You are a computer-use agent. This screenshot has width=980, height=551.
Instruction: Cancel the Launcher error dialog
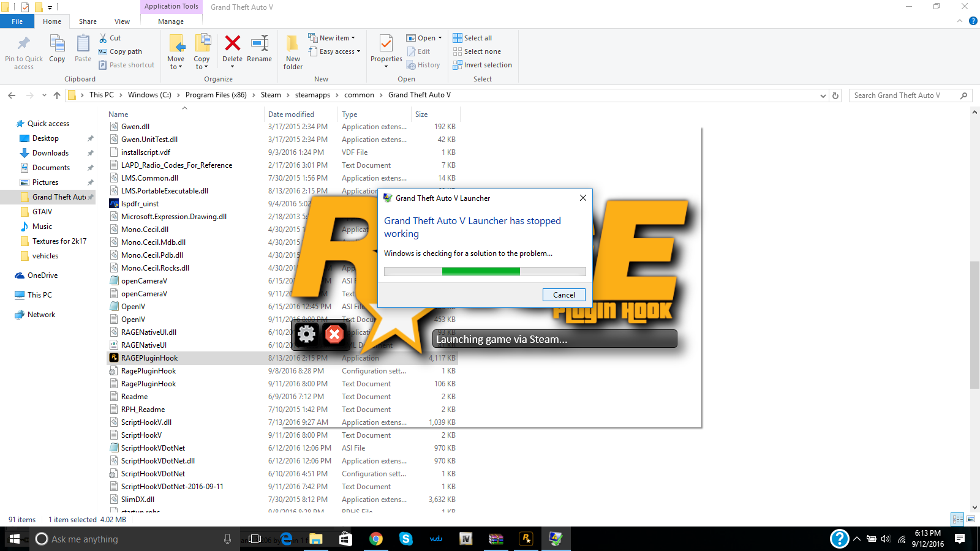[563, 295]
